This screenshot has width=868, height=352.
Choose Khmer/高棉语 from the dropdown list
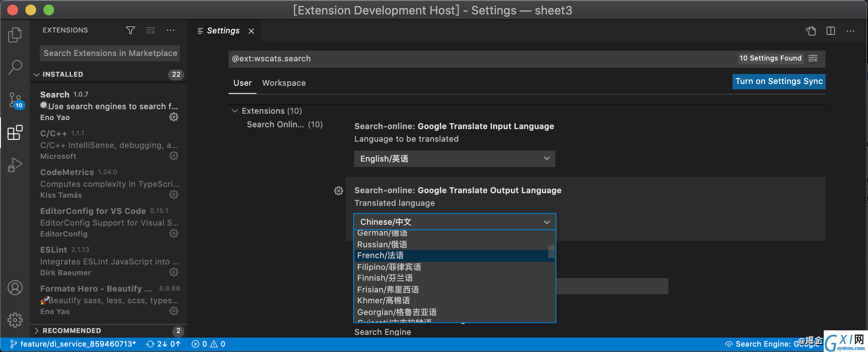pyautogui.click(x=455, y=301)
